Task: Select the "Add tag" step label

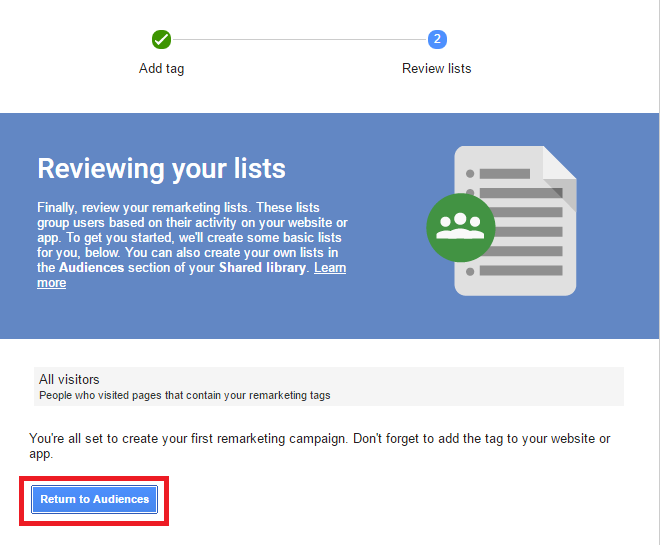Action: pos(161,69)
